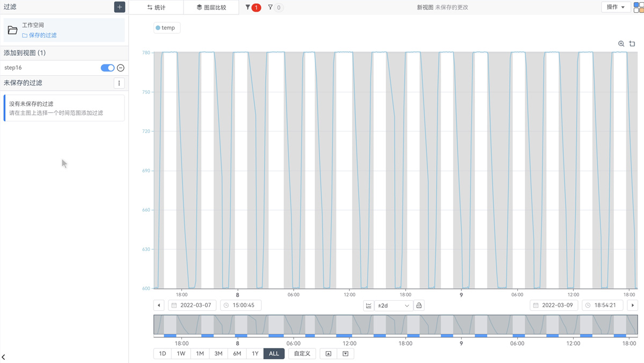Image resolution: width=644 pixels, height=363 pixels.
Task: Click the 添加到视图 (1) section header
Action: coord(25,53)
